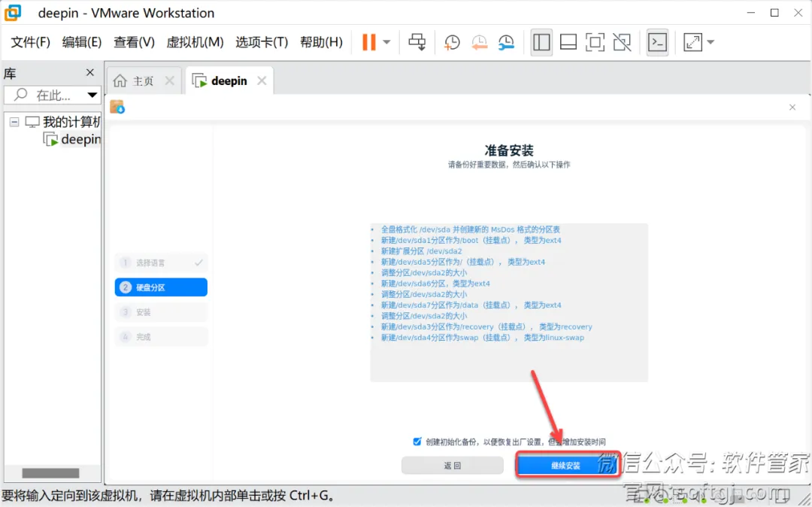Click the stretch guest display icon
Screen dimensions: 812x507
pyautogui.click(x=693, y=42)
